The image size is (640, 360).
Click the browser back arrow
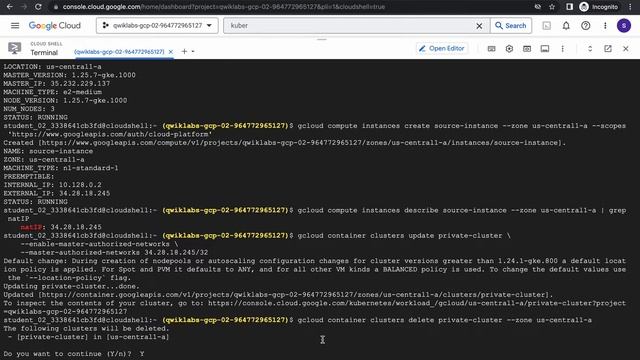(x=9, y=7)
